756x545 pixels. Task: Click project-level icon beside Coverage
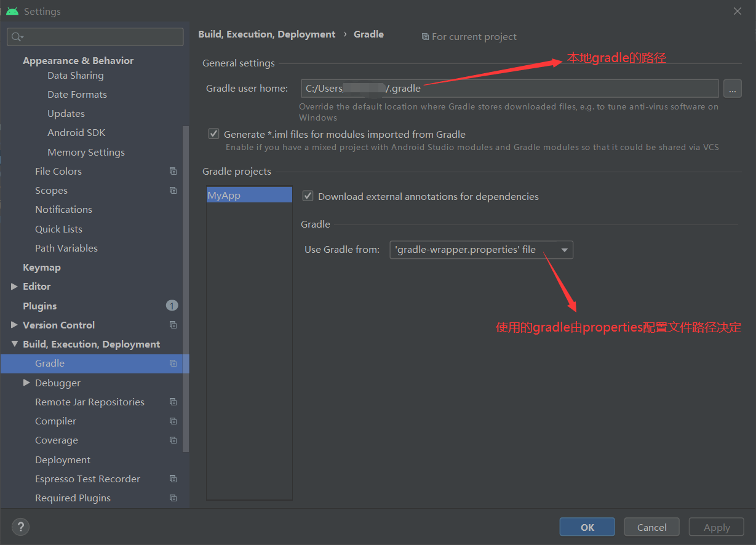(x=173, y=440)
